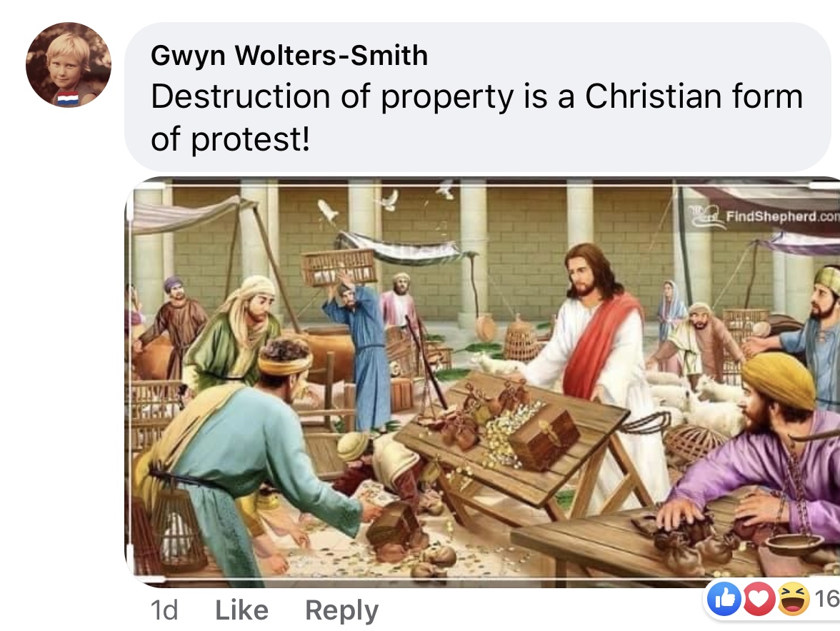The width and height of the screenshot is (840, 631).
Task: Click the treasure chest on tilted table
Action: (544, 436)
